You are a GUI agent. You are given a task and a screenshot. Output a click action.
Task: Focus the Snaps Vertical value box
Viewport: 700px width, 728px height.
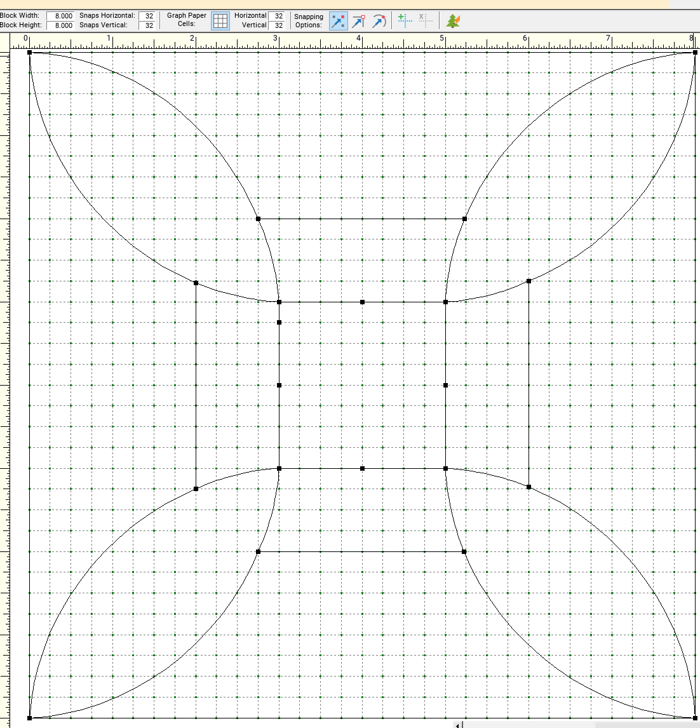tap(149, 25)
